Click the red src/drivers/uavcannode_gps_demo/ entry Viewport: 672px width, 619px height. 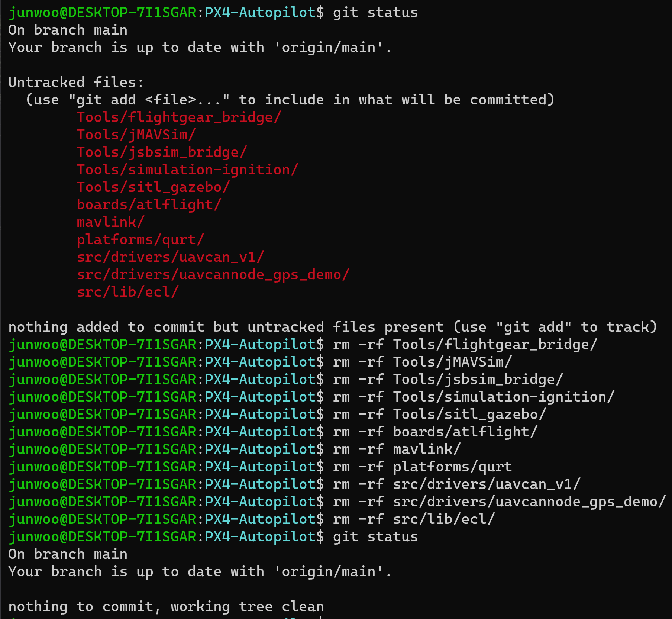pyautogui.click(x=213, y=275)
